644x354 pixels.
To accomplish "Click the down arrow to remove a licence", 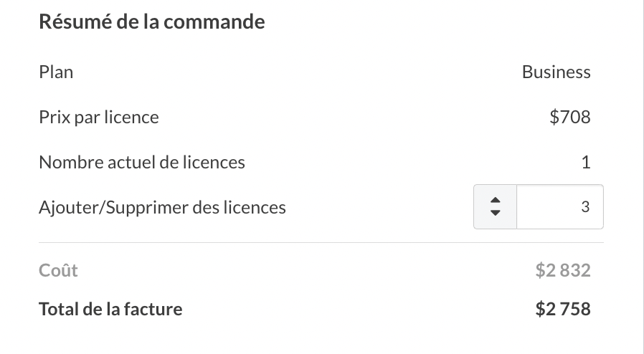I will (x=495, y=214).
